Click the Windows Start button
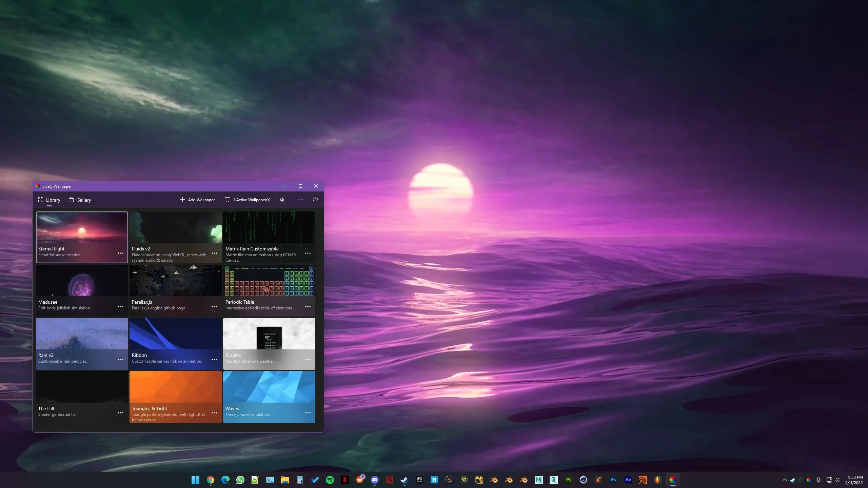The image size is (868, 488). (x=195, y=480)
